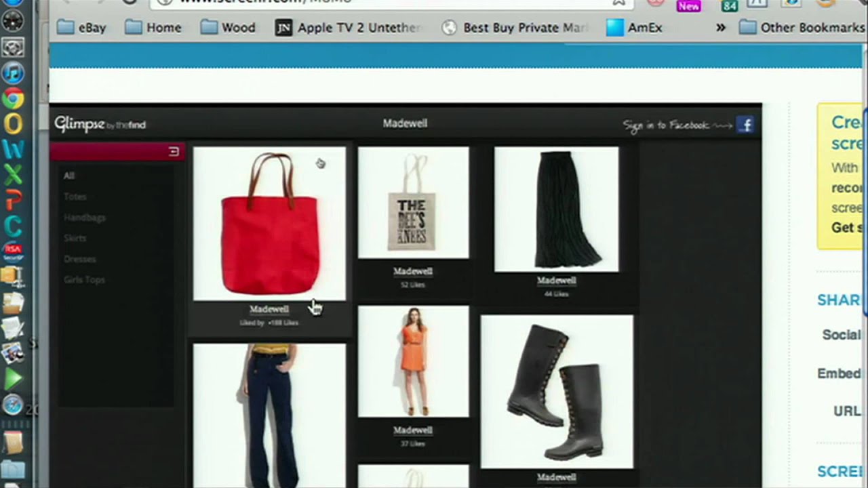Image resolution: width=868 pixels, height=488 pixels.
Task: Open the AmEx bookmark
Action: 634,28
